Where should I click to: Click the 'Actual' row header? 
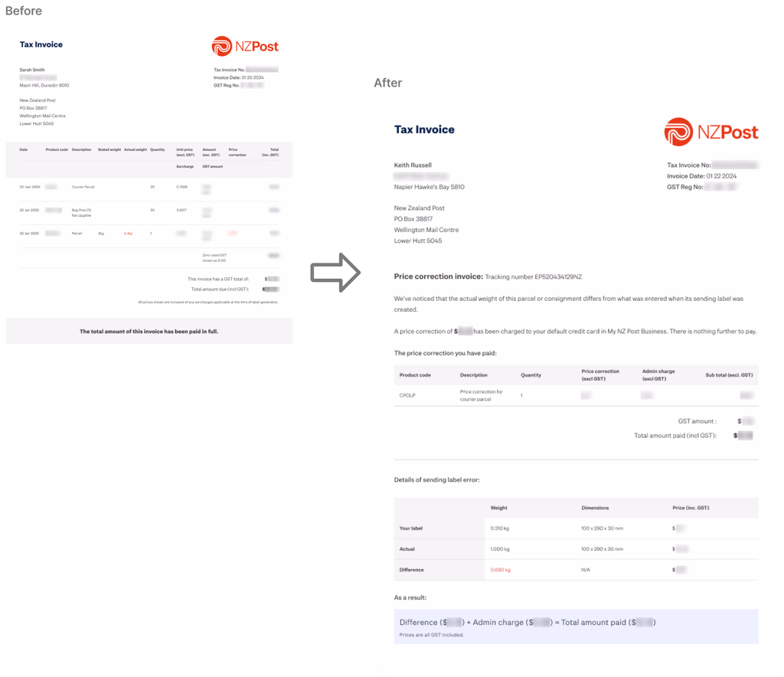pos(407,549)
